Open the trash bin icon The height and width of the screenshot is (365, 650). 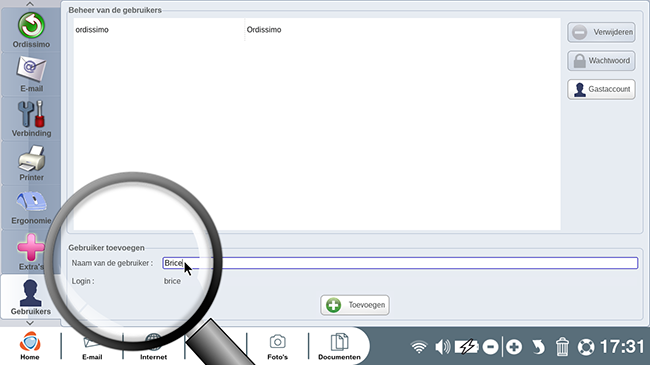tap(562, 347)
